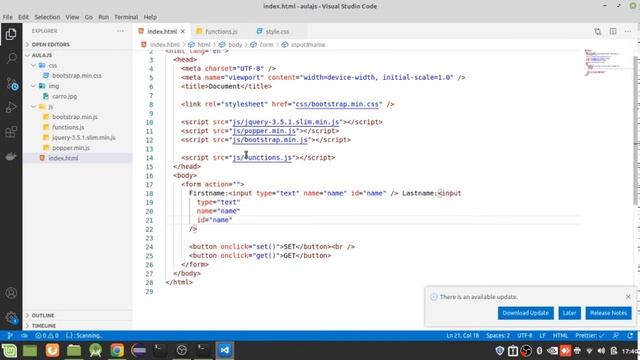640x360 pixels.
Task: Change indentation via Spaces: 2 status item
Action: click(x=498, y=336)
